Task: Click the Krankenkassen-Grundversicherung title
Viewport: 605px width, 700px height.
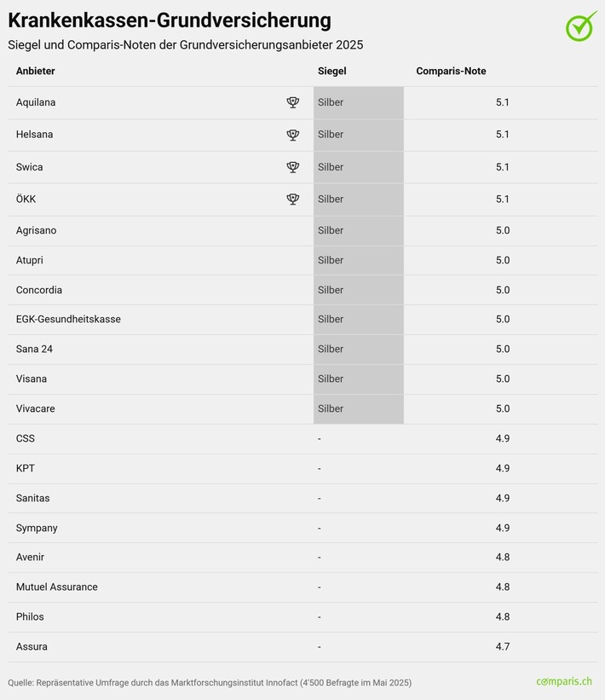Action: 170,20
